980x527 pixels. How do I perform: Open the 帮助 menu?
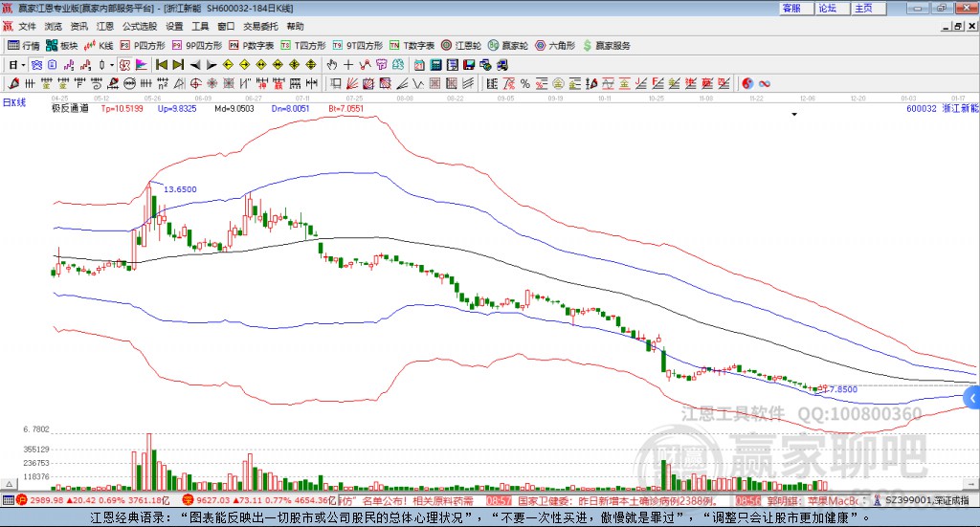pyautogui.click(x=295, y=26)
